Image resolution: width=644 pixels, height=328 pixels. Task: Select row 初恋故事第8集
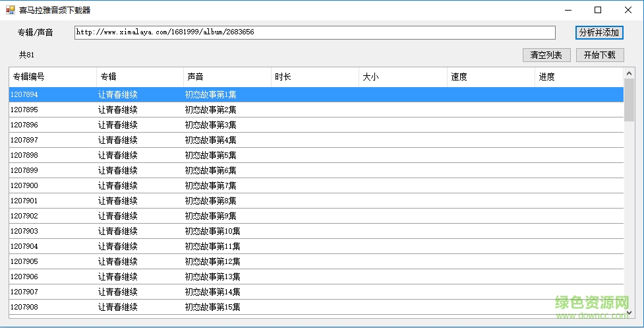[x=316, y=201]
